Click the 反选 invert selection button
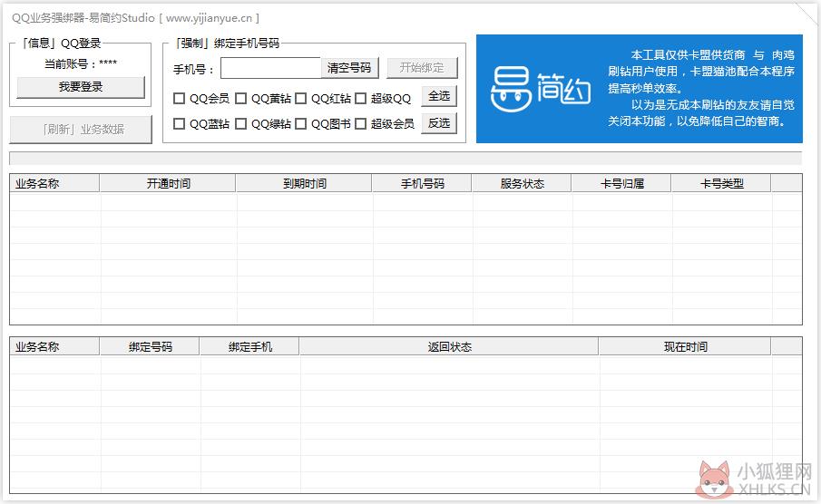The height and width of the screenshot is (504, 821). (x=439, y=123)
